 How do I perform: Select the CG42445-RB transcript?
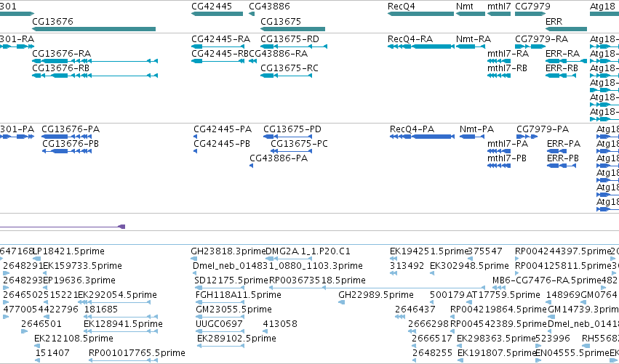[218, 61]
